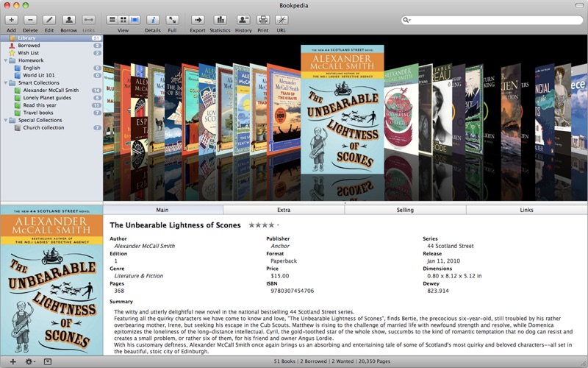This screenshot has width=588, height=368.
Task: Switch to grid view mode
Action: 123,20
